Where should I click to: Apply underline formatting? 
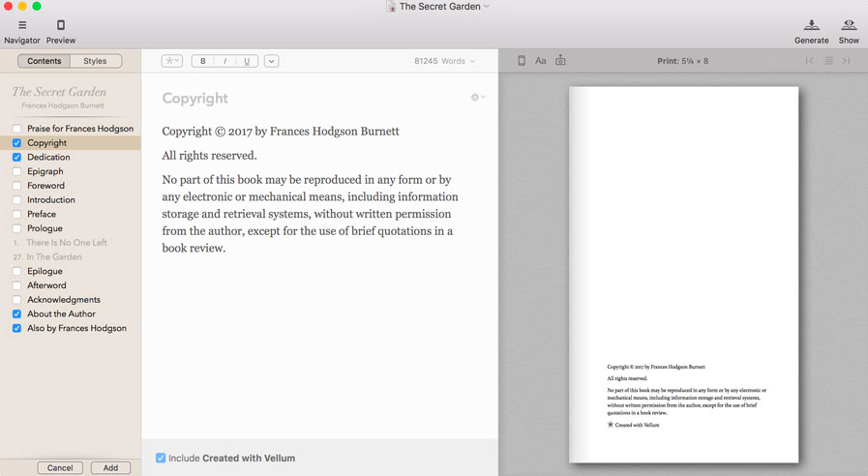(247, 61)
